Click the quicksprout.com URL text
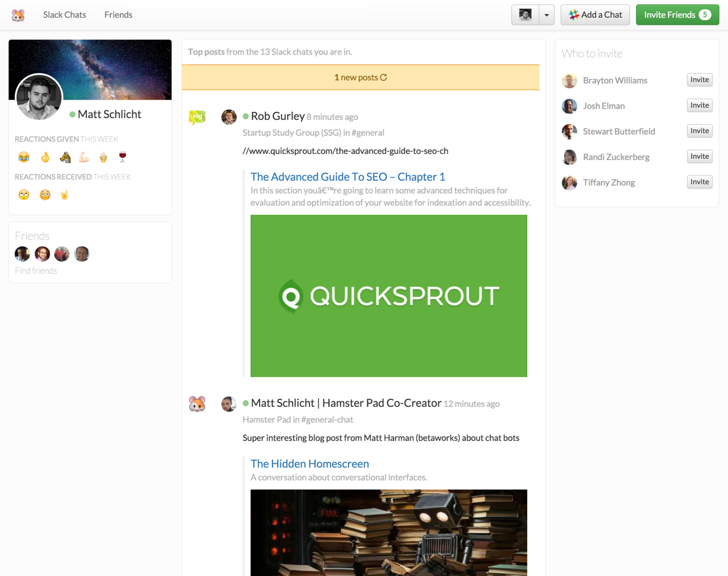Viewport: 728px width, 576px height. 345,151
